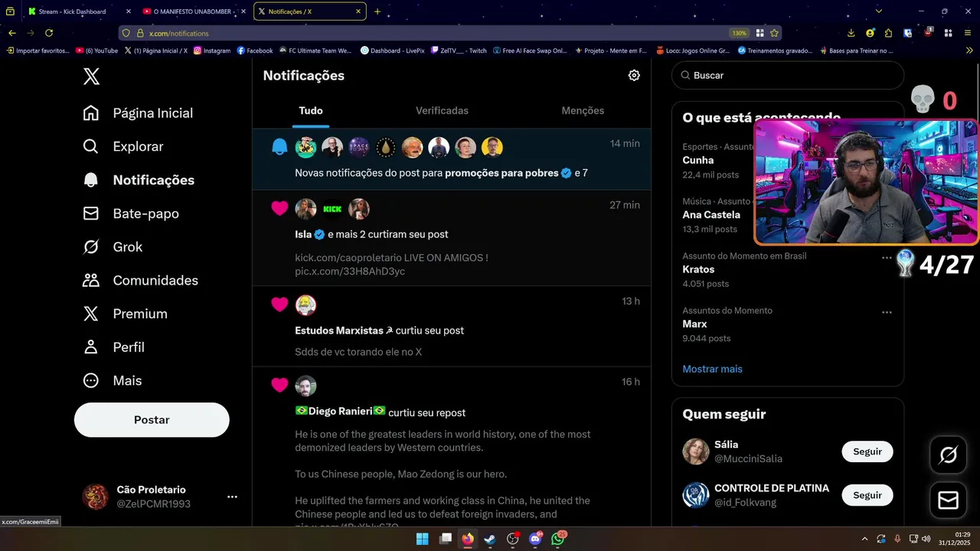Click Isla's name in the like notification
The width and height of the screenshot is (980, 551).
303,234
